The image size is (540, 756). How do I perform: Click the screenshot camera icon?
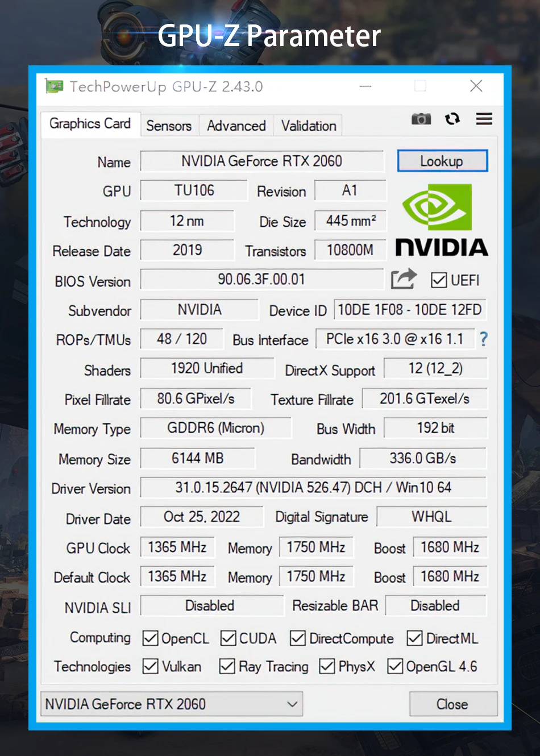click(x=421, y=119)
